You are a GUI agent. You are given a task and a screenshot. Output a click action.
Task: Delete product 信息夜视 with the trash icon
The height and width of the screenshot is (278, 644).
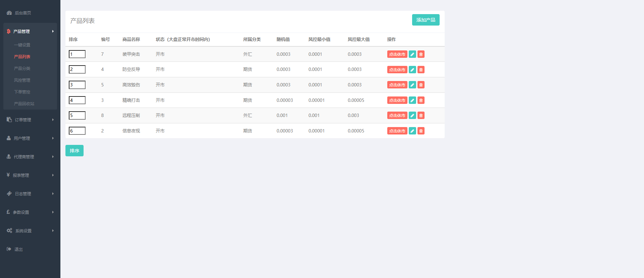421,131
